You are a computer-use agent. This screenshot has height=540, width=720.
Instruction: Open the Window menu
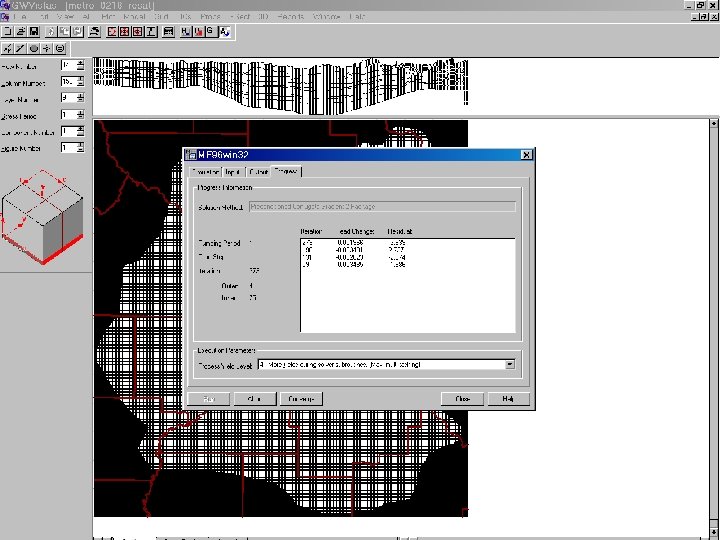(x=326, y=17)
